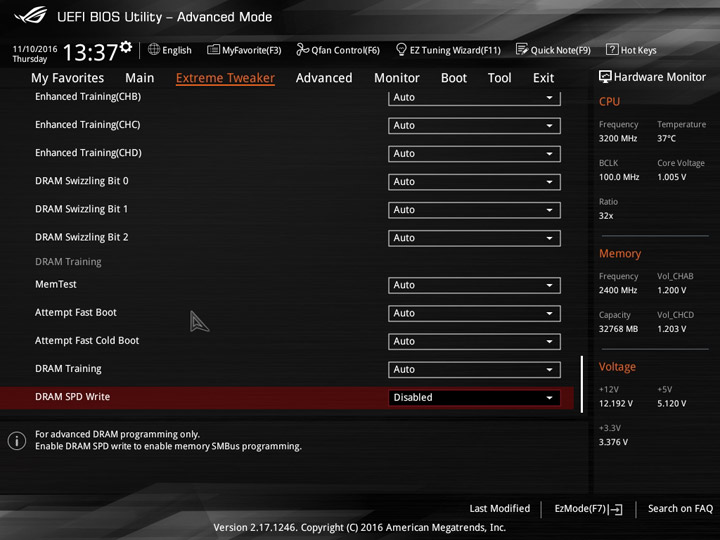Switch to the Main tab

coord(140,78)
